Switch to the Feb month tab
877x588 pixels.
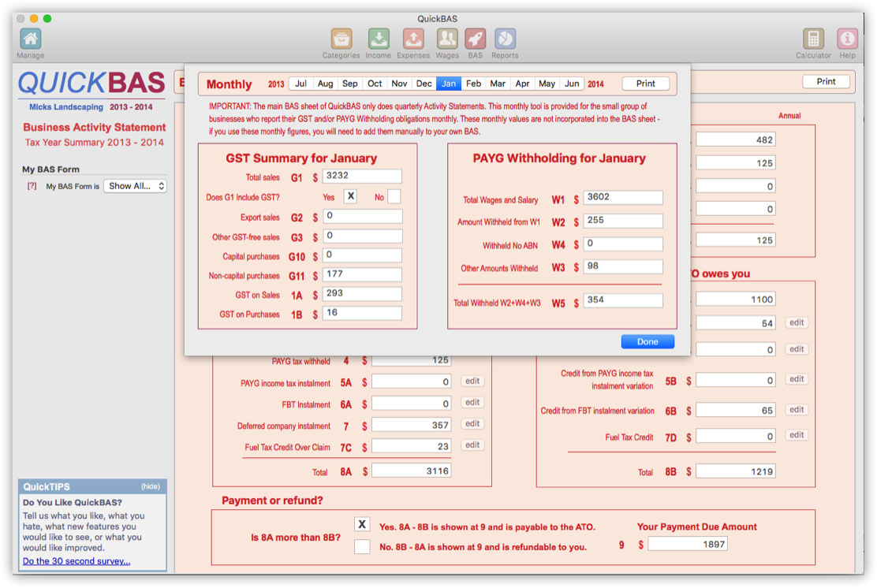click(x=473, y=84)
